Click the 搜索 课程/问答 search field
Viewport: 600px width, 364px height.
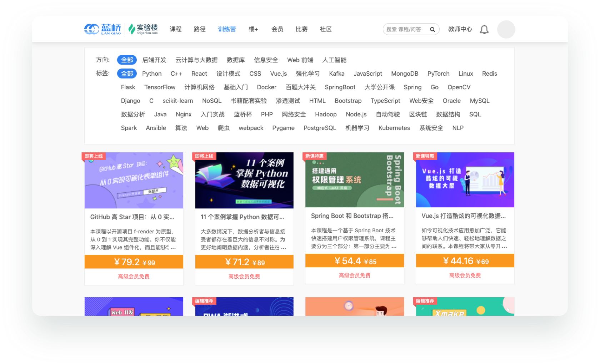tap(405, 30)
